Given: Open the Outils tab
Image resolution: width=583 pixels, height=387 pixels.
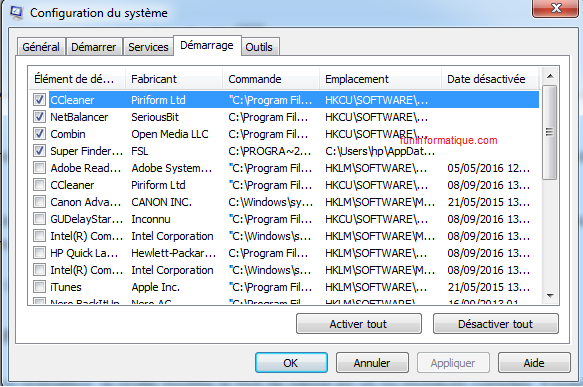Looking at the screenshot, I should point(259,47).
